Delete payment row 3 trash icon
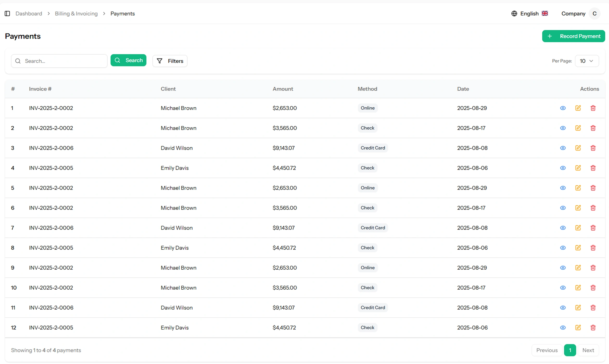Viewport: 609px width, 364px height. point(593,148)
